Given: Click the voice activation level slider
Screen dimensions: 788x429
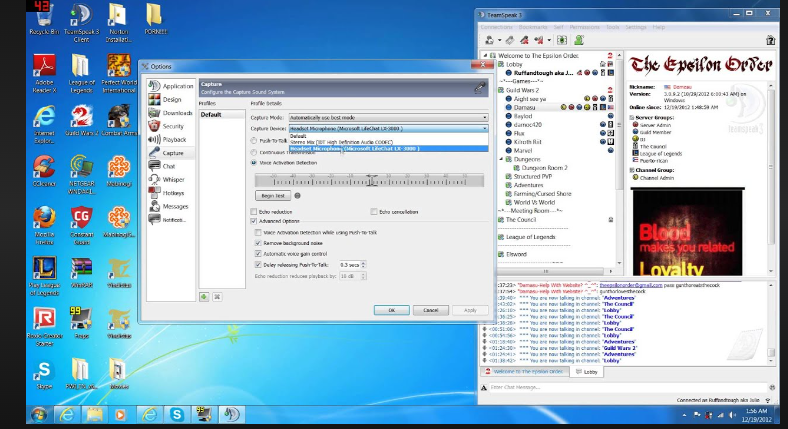Looking at the screenshot, I should pos(370,181).
